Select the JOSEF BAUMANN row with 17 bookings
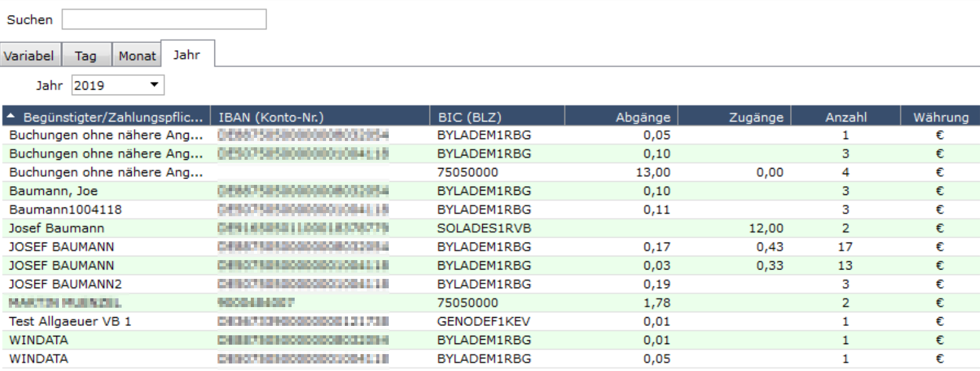Screen dimensions: 980x371 pos(490,247)
